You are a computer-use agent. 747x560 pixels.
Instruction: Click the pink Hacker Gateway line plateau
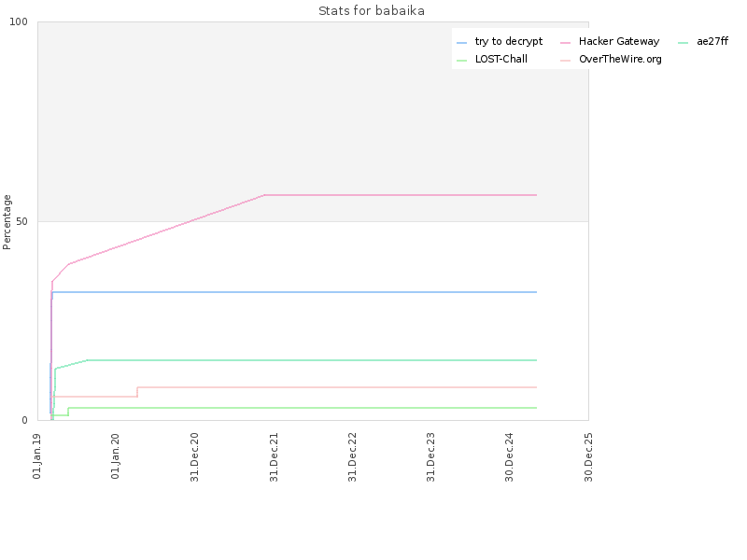coord(401,195)
